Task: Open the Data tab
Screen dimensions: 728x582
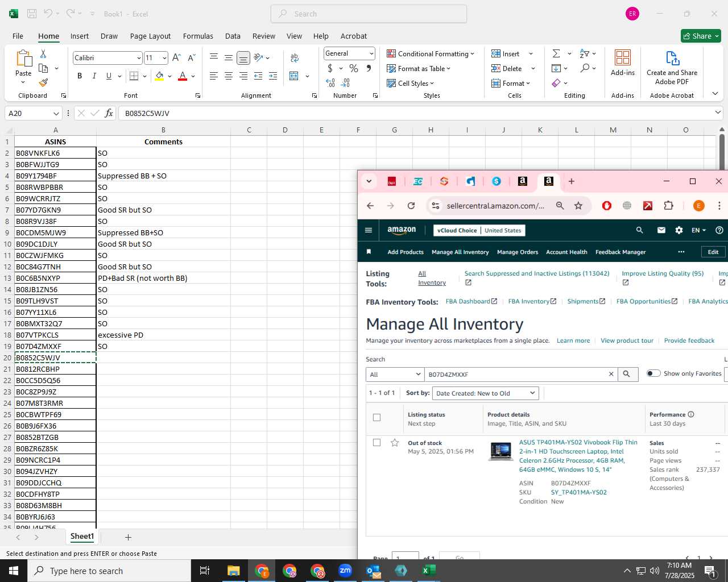Action: point(233,36)
